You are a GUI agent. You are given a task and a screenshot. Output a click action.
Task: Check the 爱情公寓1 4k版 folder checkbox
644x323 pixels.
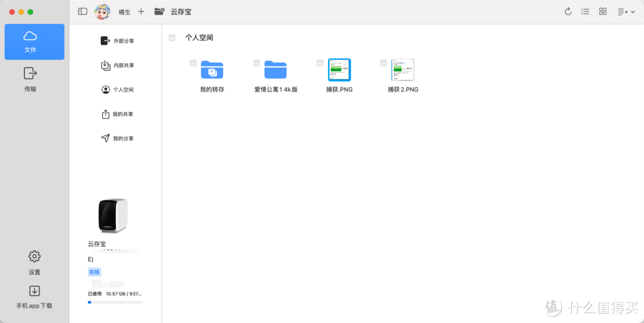(x=256, y=63)
